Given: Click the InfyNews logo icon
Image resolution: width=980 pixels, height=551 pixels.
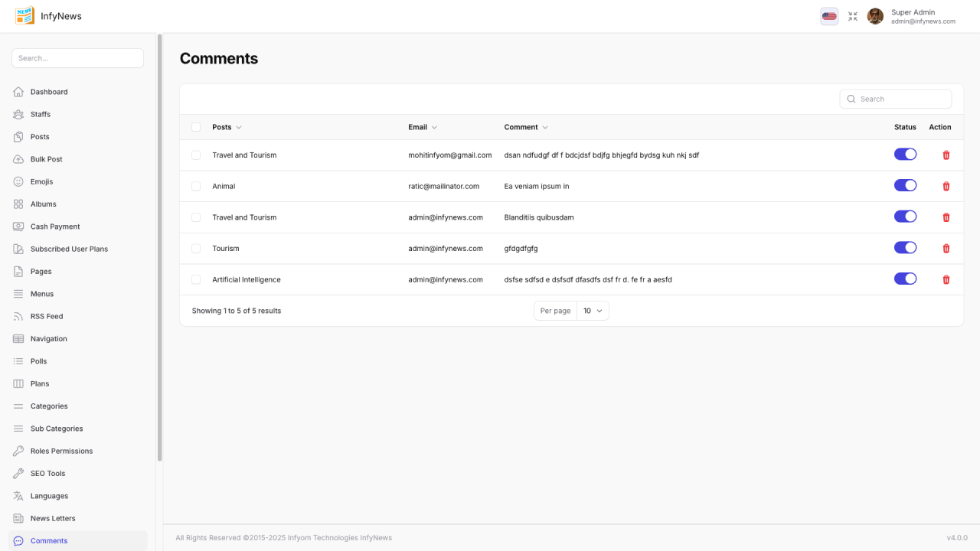Looking at the screenshot, I should (x=24, y=16).
